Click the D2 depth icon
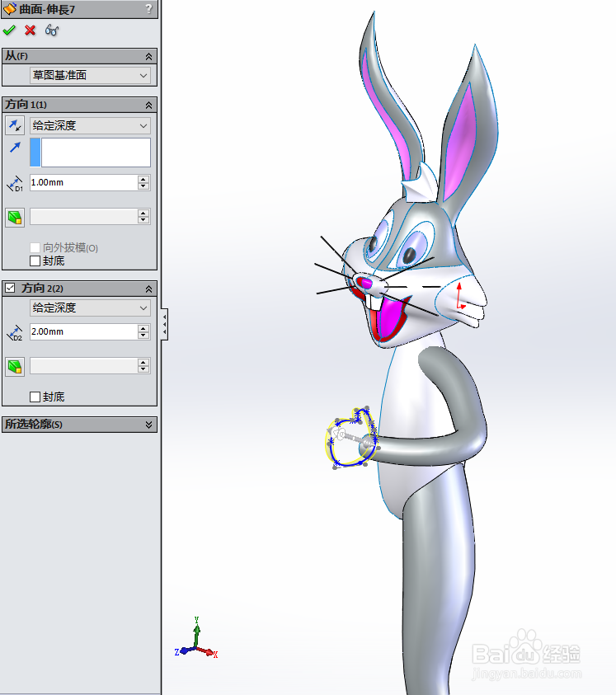This screenshot has width=616, height=695. 15,332
